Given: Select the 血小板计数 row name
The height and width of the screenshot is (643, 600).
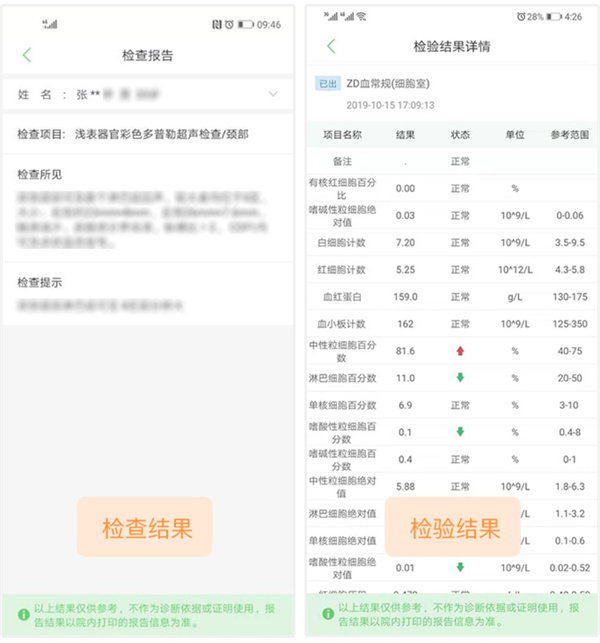Looking at the screenshot, I should tap(341, 324).
